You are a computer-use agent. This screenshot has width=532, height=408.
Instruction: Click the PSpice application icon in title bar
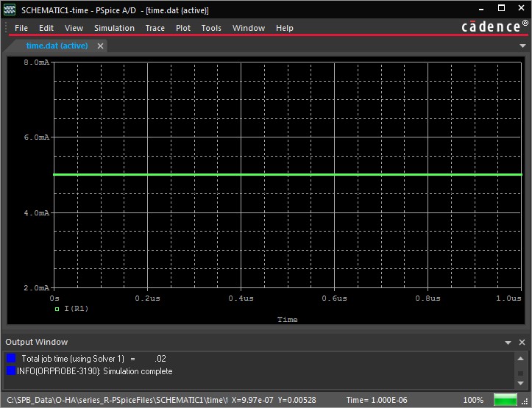10,10
